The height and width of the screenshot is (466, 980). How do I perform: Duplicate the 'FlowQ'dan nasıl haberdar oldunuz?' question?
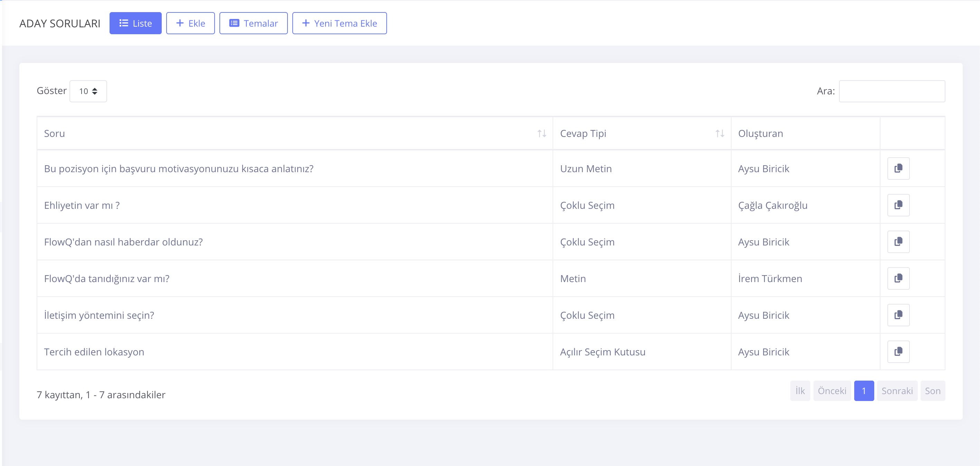(x=898, y=242)
